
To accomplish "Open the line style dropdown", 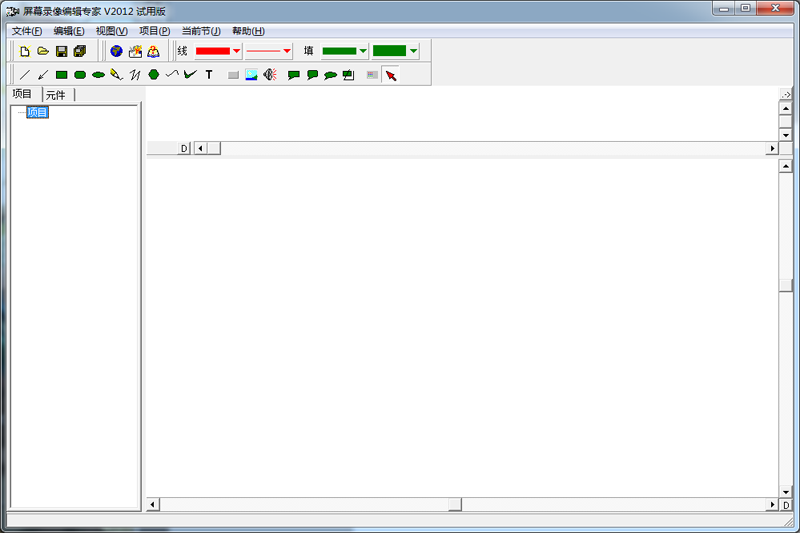I will [287, 51].
